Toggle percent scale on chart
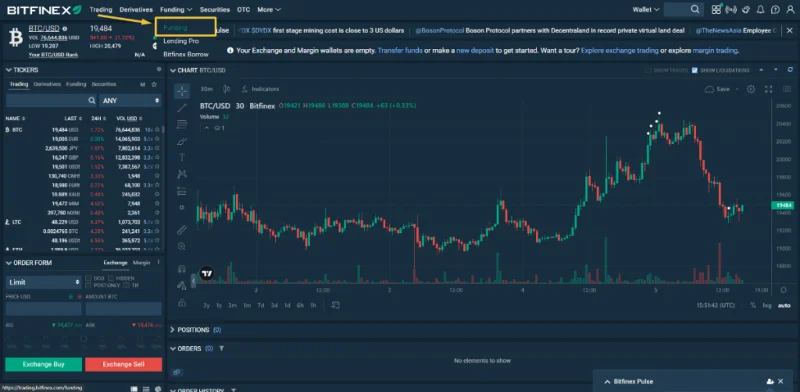This screenshot has height=392, width=800. pyautogui.click(x=753, y=305)
